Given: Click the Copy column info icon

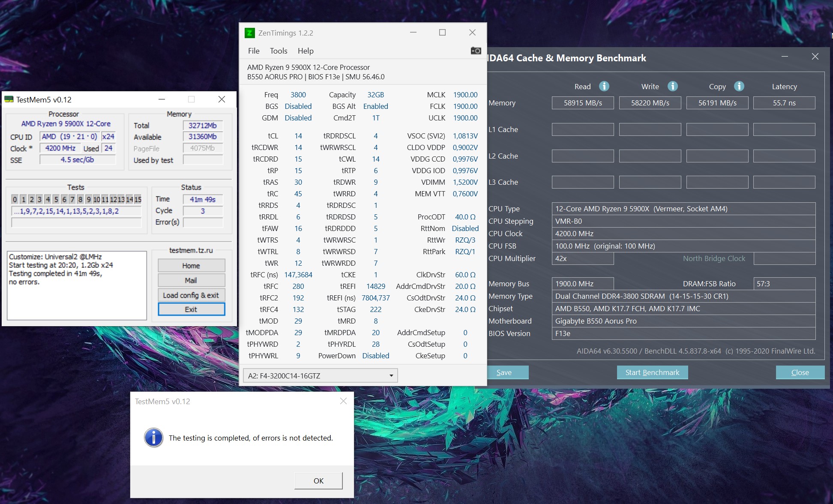Looking at the screenshot, I should tap(739, 86).
